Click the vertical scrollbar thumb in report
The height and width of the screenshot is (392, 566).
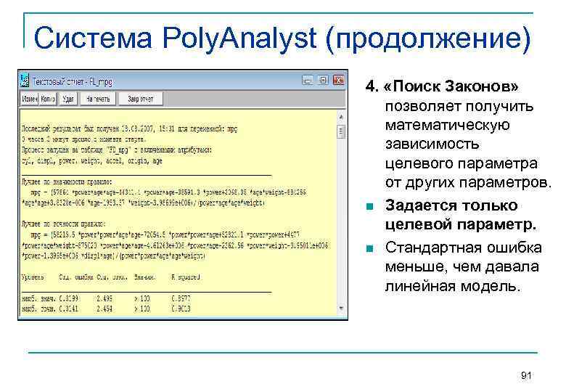341,131
